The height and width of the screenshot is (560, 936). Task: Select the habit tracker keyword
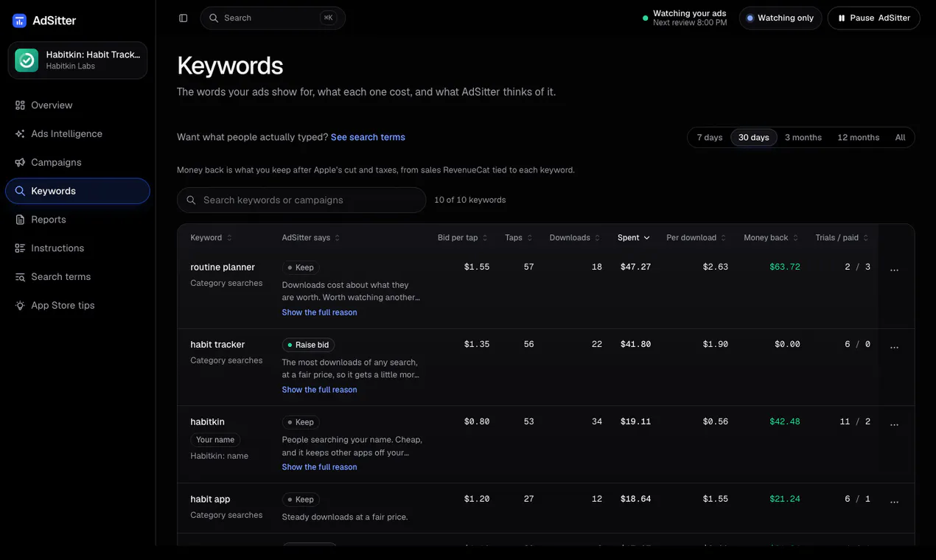(x=217, y=345)
